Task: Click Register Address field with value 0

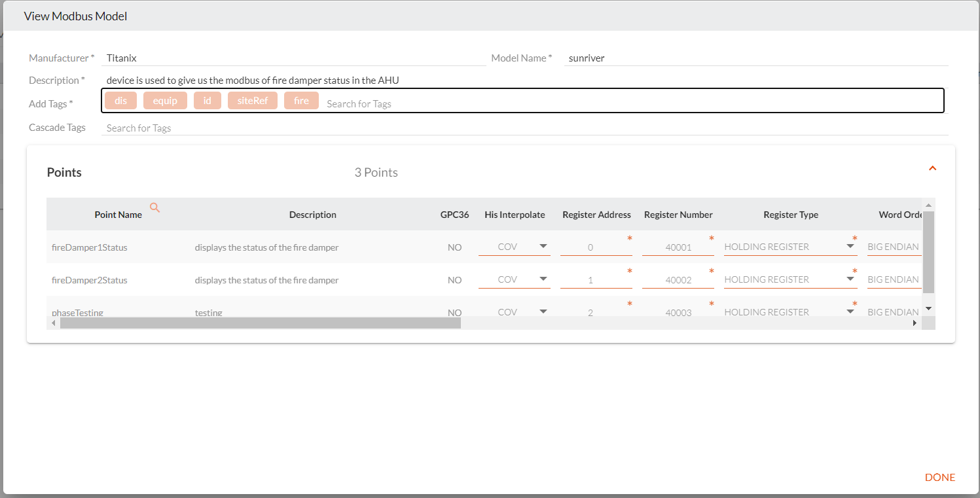Action: point(596,247)
